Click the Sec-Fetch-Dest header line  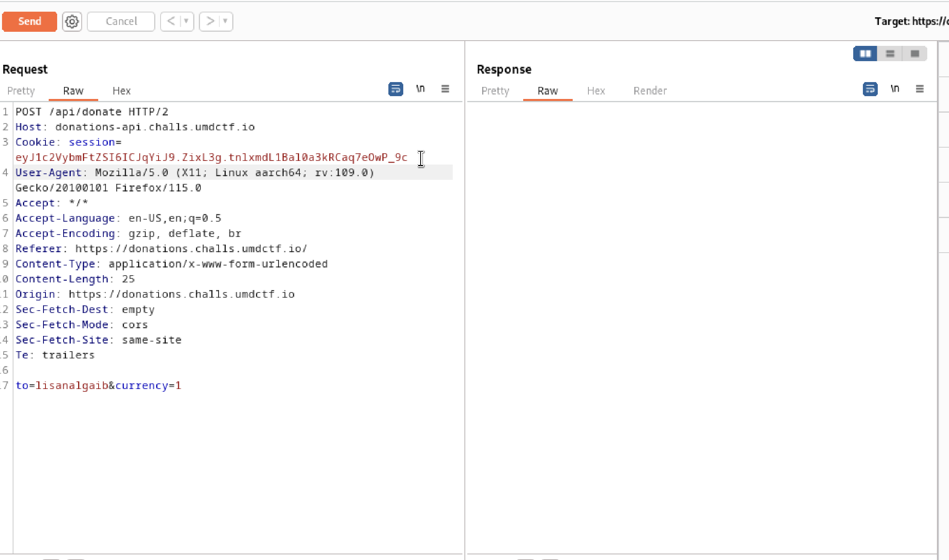(x=85, y=310)
